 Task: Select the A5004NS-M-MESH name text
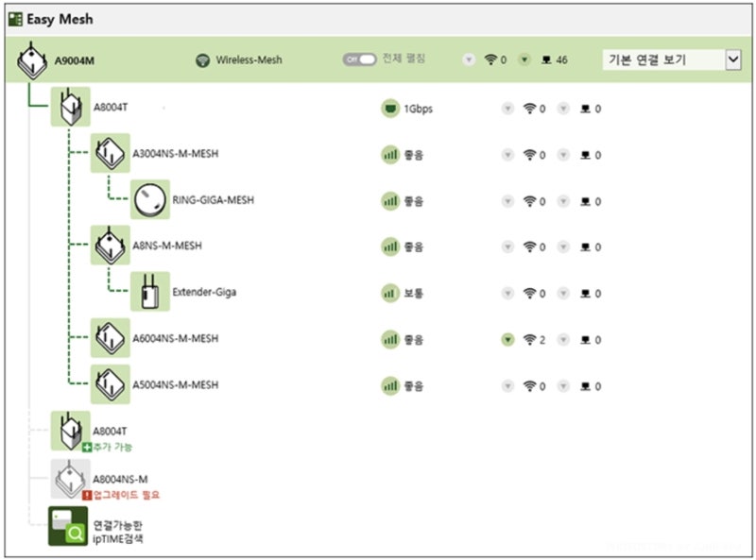[x=176, y=384]
